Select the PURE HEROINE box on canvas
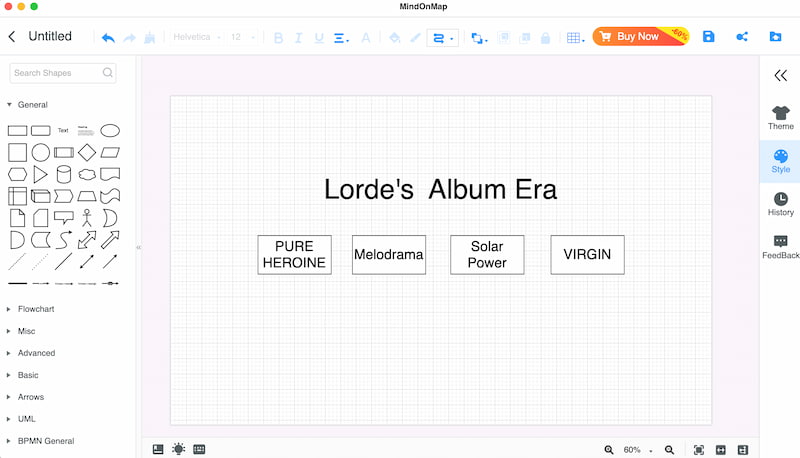800x458 pixels. click(x=294, y=255)
